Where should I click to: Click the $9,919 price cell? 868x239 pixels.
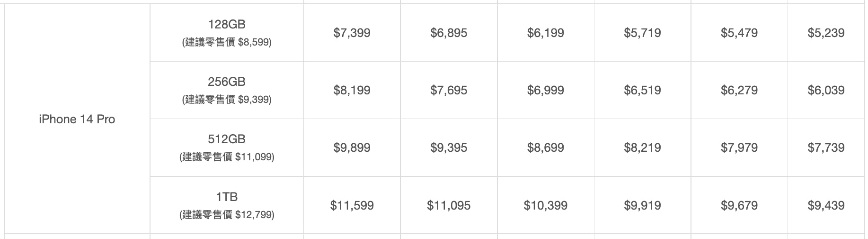(x=642, y=205)
